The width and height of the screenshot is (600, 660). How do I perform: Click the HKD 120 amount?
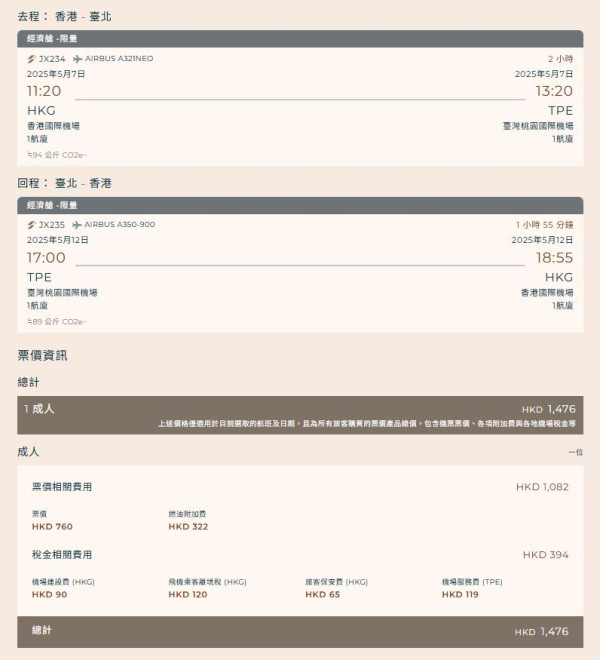pos(188,595)
